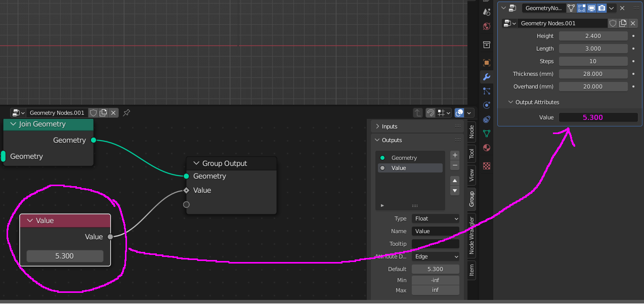The height and width of the screenshot is (305, 644).
Task: Open the Texture properties checker tab
Action: coord(487,165)
